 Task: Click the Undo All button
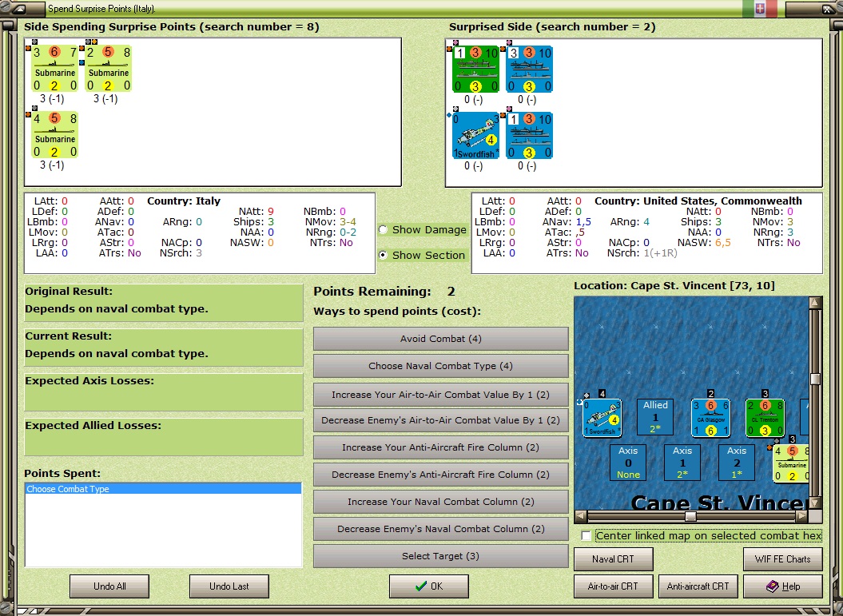point(109,586)
